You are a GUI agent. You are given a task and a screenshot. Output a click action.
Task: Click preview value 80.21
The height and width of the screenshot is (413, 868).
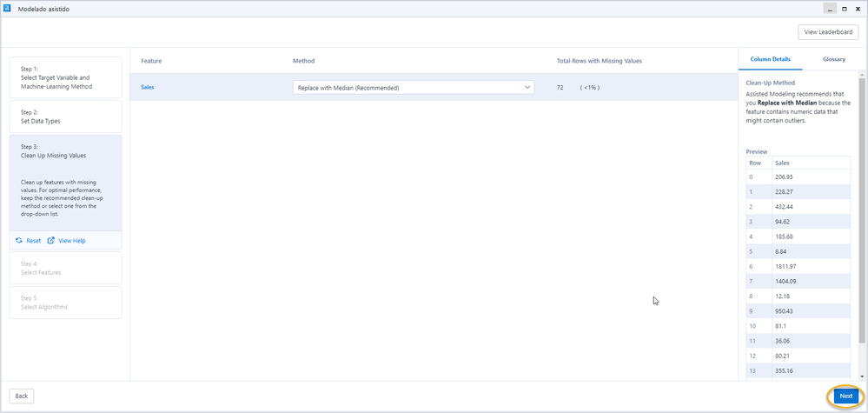point(781,356)
